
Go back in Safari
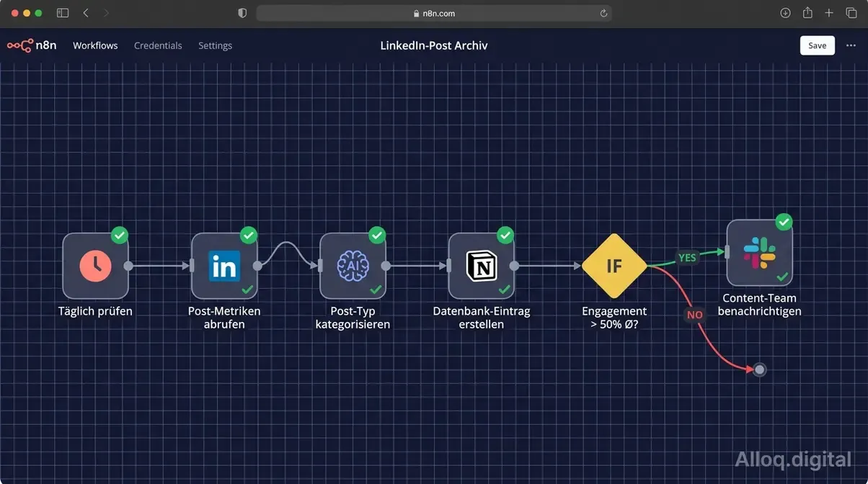pos(86,13)
